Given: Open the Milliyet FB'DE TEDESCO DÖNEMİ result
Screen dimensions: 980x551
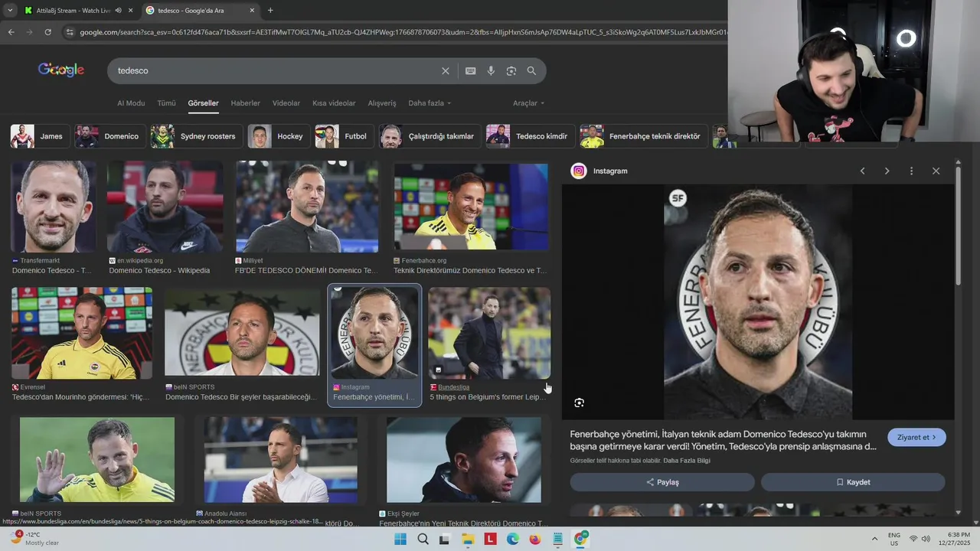Looking at the screenshot, I should pos(307,207).
